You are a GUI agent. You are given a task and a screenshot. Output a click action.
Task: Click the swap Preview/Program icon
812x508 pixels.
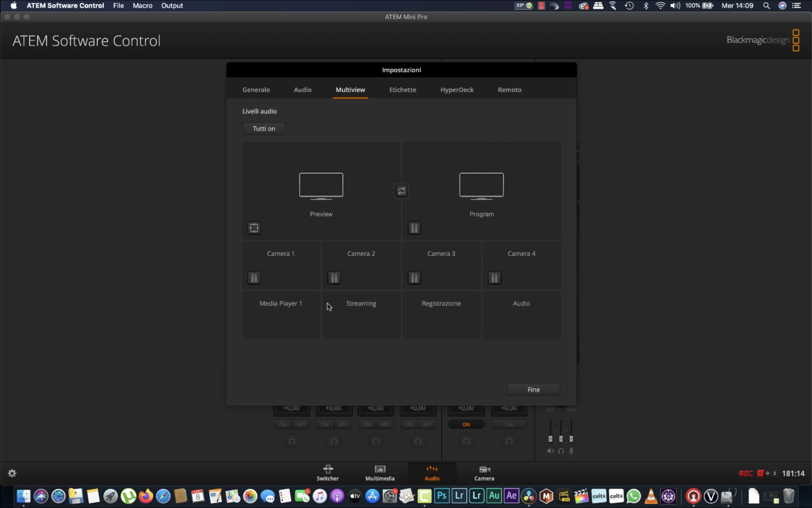[x=401, y=191]
